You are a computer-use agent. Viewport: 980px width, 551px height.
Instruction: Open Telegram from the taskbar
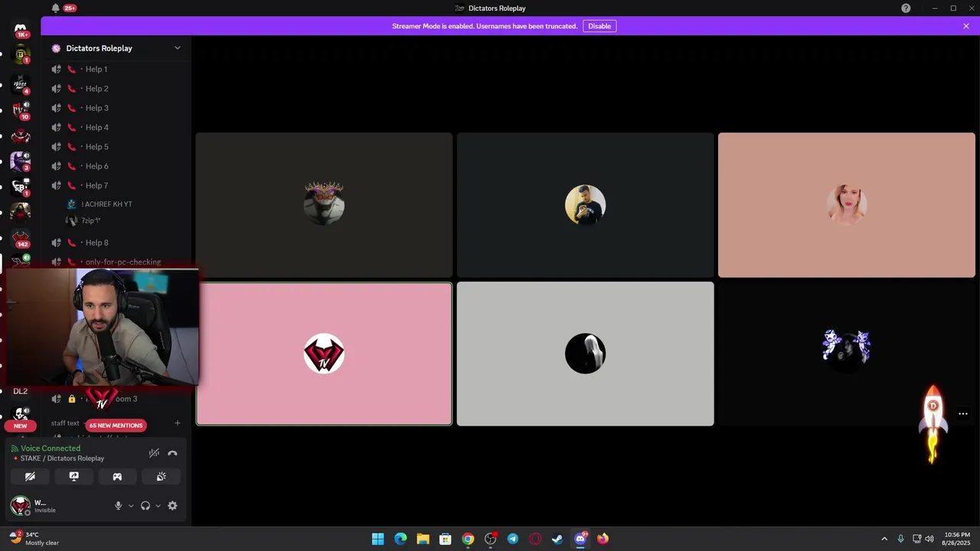click(x=513, y=539)
